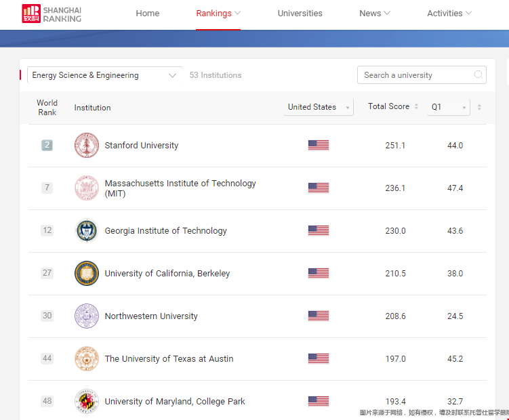Click Georgia Tech's rank badge 12
The image size is (509, 420).
coord(47,230)
